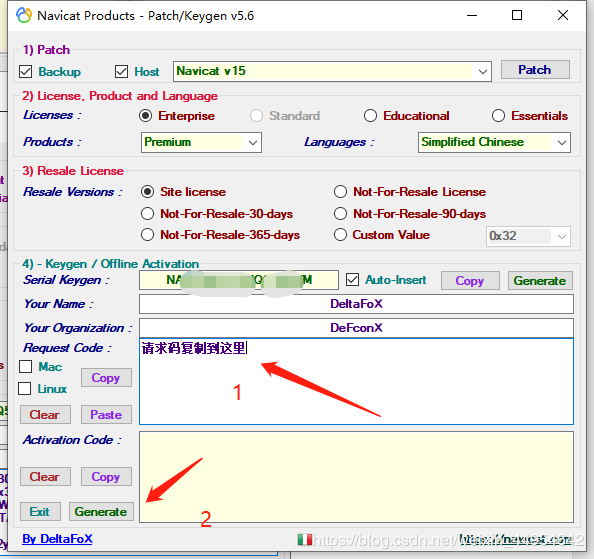Minimize the Patch/Keygen window
Image resolution: width=594 pixels, height=559 pixels.
click(x=472, y=15)
